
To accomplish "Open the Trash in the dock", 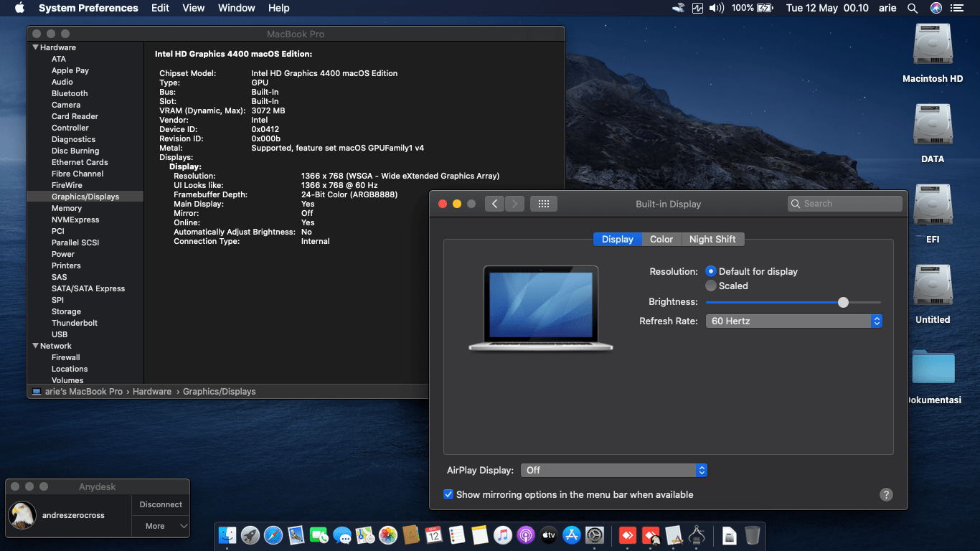I will (x=752, y=535).
